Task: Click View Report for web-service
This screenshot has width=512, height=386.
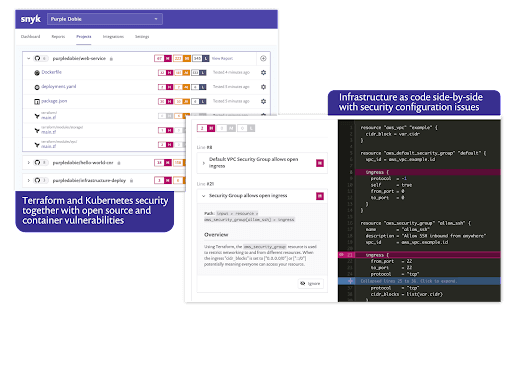Action: [x=222, y=58]
